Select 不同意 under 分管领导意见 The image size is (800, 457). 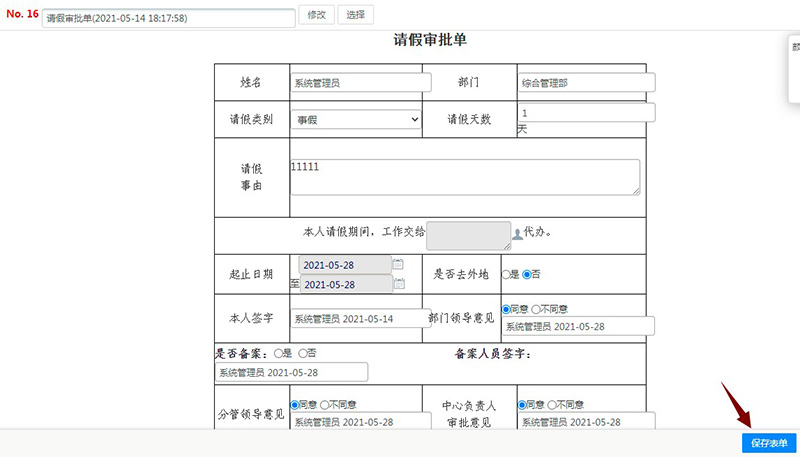point(324,405)
